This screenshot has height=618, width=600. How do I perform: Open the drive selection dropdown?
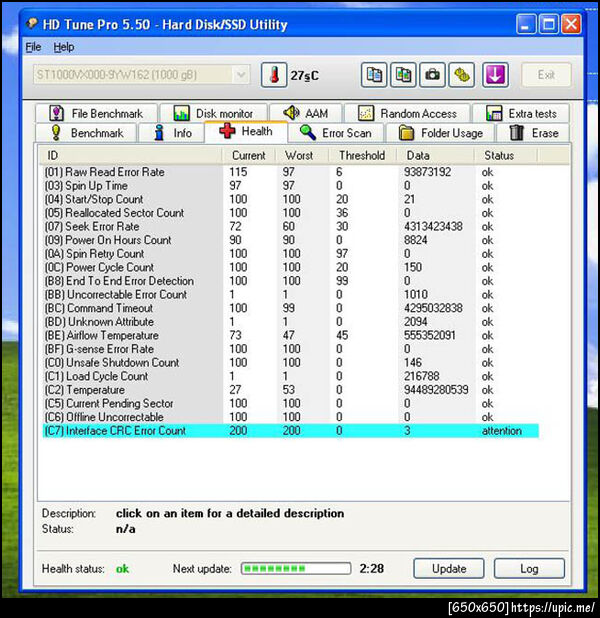[x=241, y=75]
